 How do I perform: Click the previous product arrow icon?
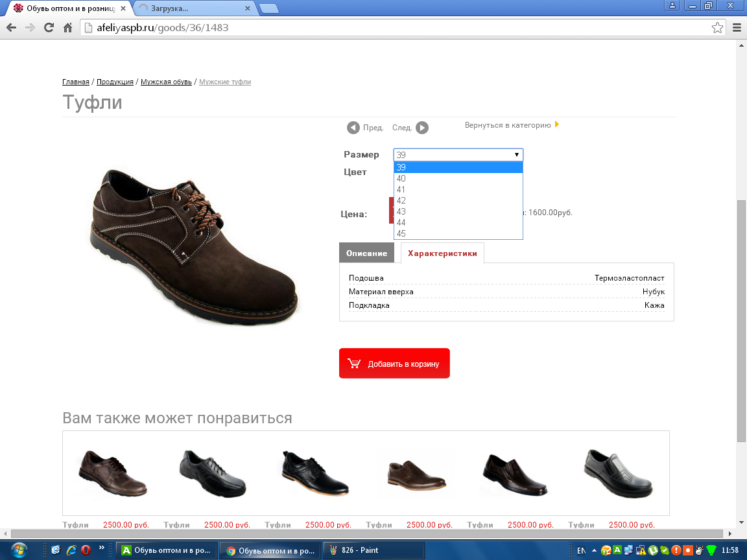pyautogui.click(x=353, y=128)
